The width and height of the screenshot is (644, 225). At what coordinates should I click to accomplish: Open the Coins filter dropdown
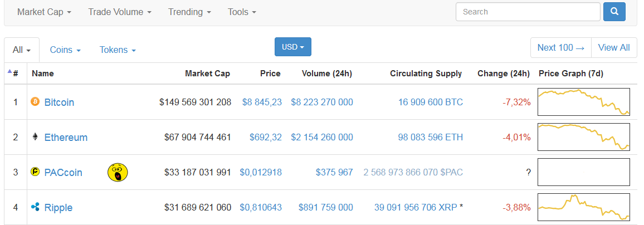65,50
